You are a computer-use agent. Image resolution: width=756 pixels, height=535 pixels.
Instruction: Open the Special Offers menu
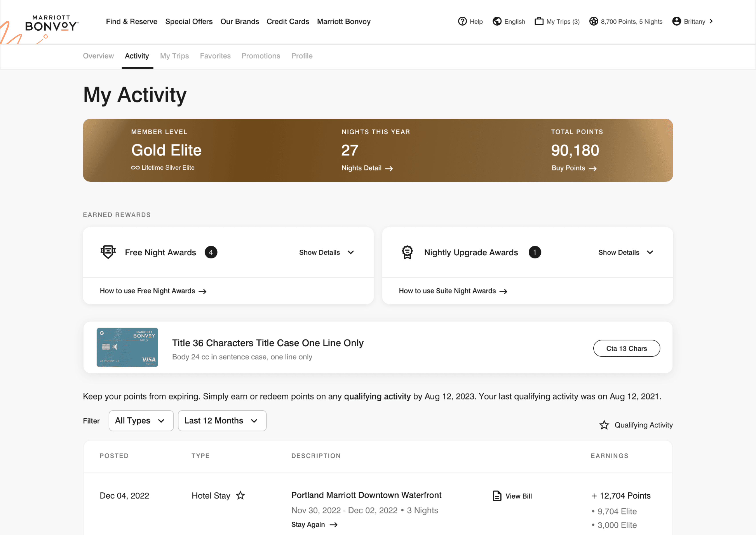tap(189, 22)
